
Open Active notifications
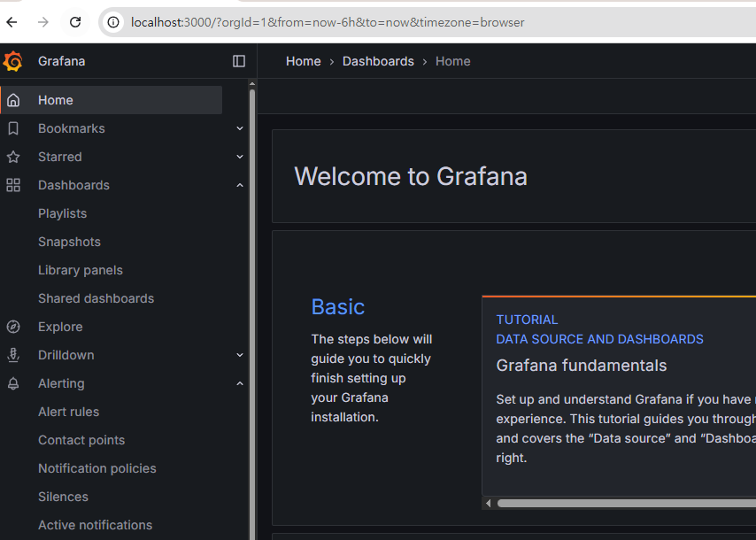pyautogui.click(x=95, y=525)
